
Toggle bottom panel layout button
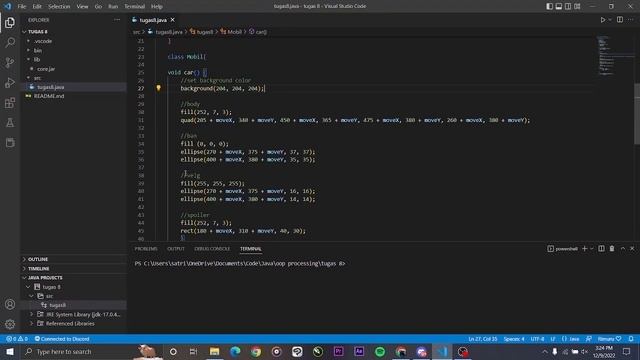[x=559, y=6]
